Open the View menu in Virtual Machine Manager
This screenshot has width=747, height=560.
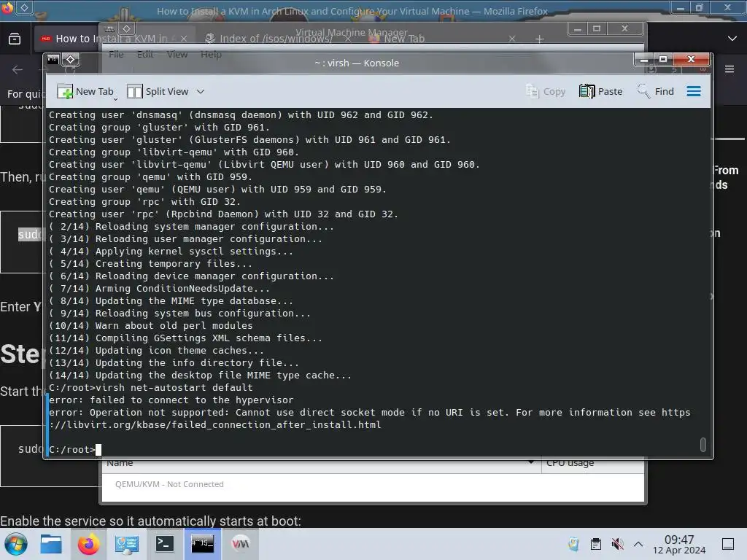tap(177, 54)
